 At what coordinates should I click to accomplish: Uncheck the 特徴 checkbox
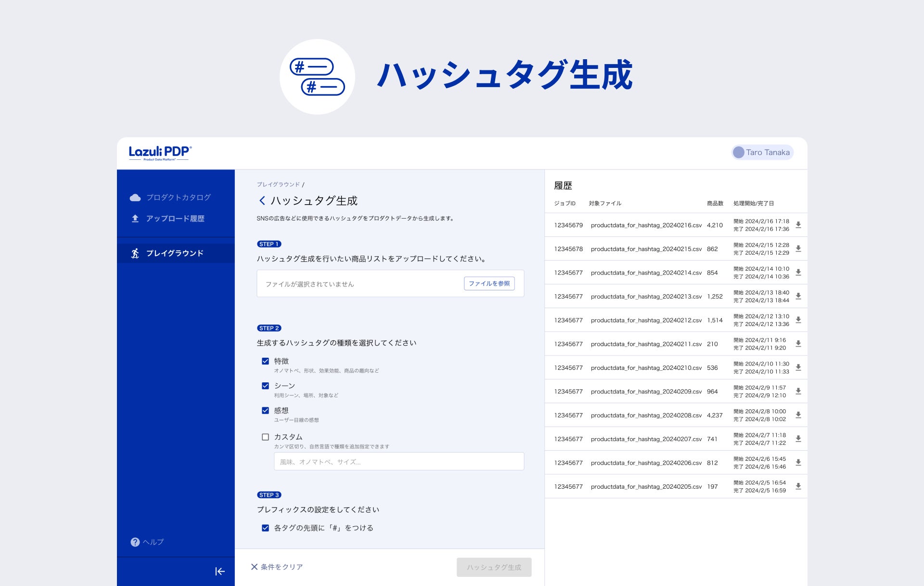[265, 361]
